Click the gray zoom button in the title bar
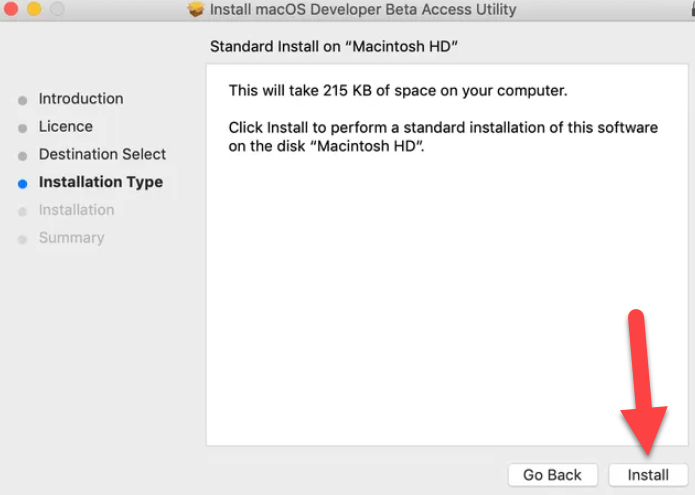This screenshot has height=495, width=695. (x=55, y=9)
